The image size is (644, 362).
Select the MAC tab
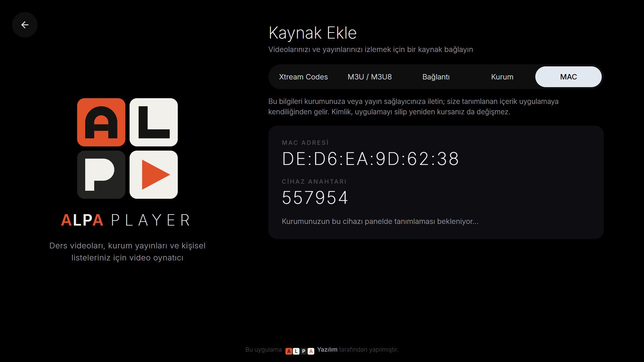[568, 77]
